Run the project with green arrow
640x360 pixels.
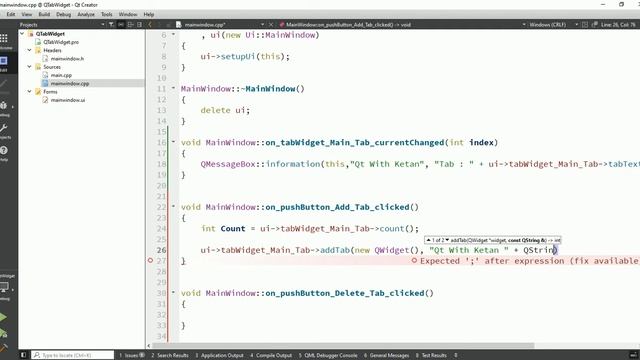click(x=3, y=317)
